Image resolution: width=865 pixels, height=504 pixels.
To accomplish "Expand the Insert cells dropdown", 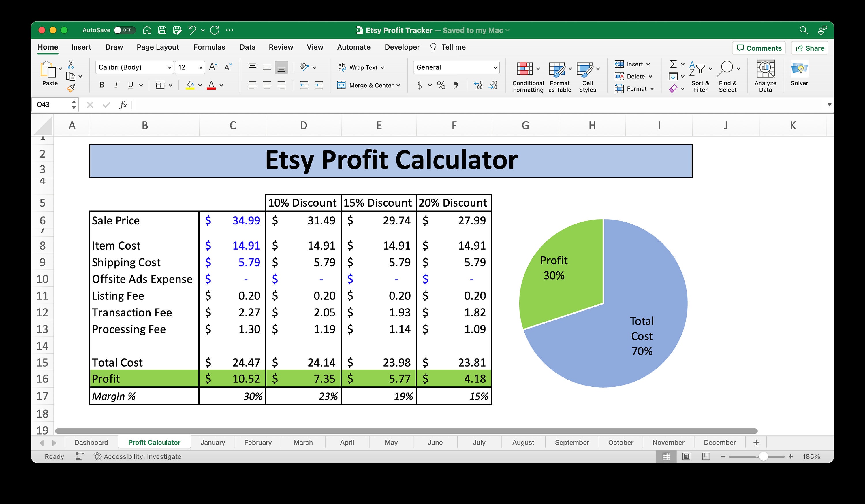I will pos(648,64).
